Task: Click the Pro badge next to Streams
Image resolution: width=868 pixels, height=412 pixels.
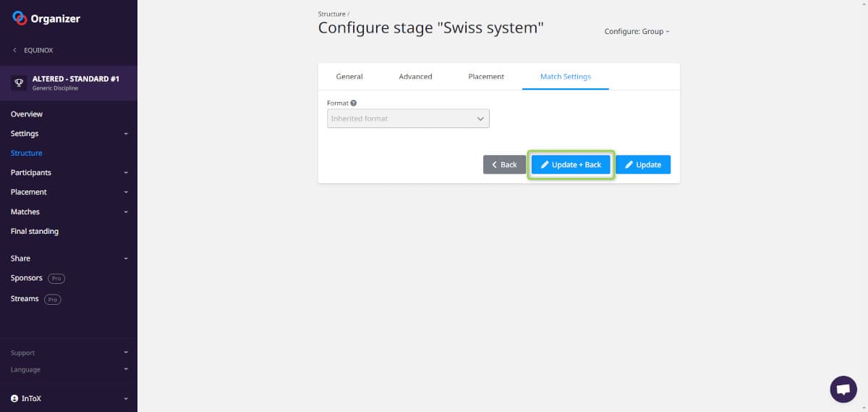Action: click(x=52, y=299)
